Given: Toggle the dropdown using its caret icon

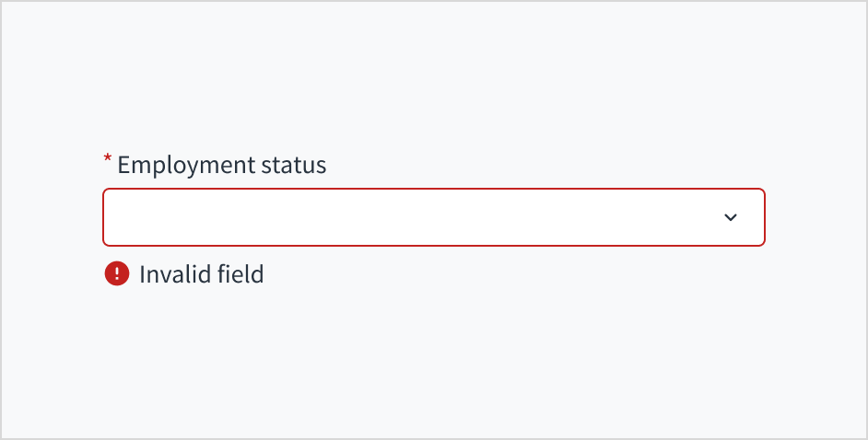Looking at the screenshot, I should click(x=731, y=217).
